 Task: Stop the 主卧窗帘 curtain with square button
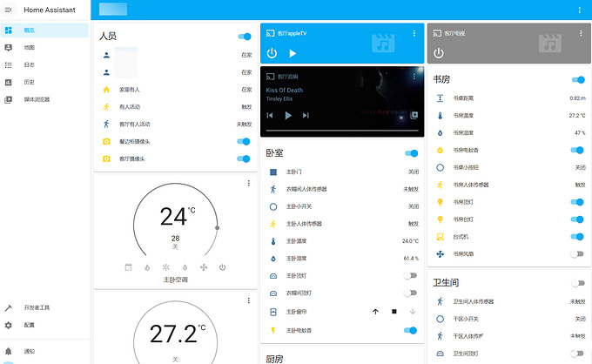click(x=394, y=312)
